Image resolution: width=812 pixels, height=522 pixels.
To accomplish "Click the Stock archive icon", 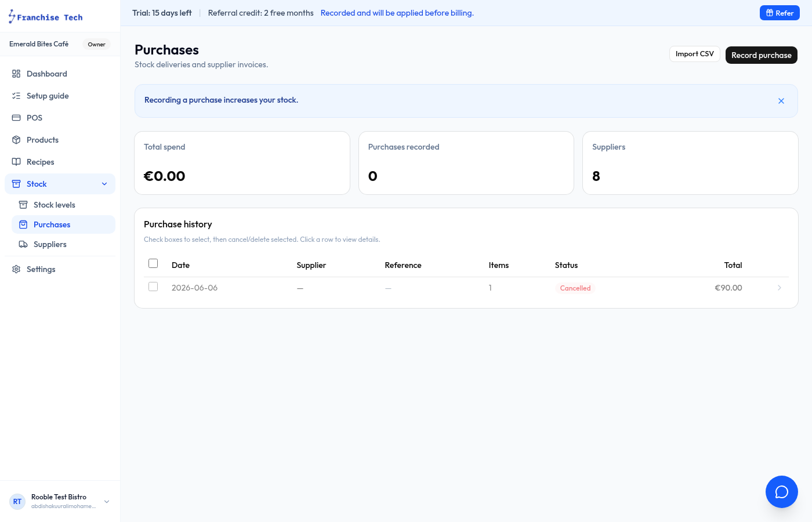I will coord(16,184).
